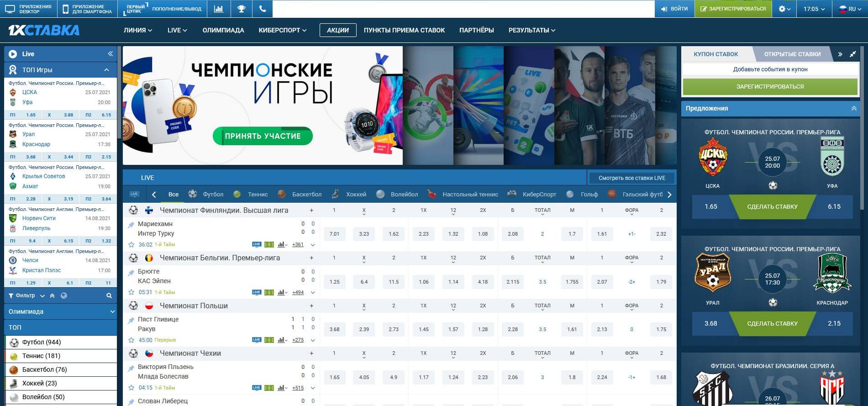Toggle favorite star for Пяст Гливице match
The image size is (868, 406).
[x=132, y=340]
